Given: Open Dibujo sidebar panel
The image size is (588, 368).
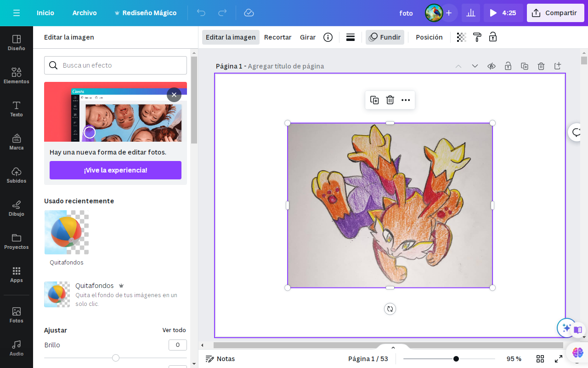Looking at the screenshot, I should coord(17,208).
